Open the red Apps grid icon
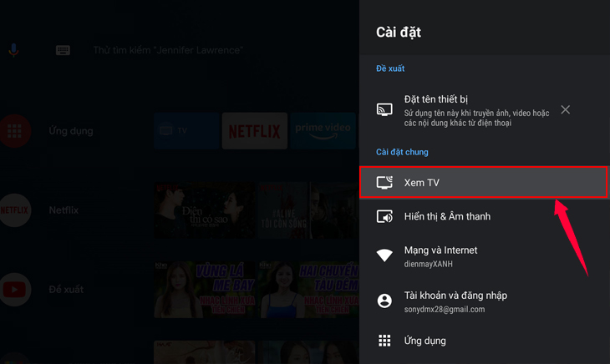 point(14,131)
